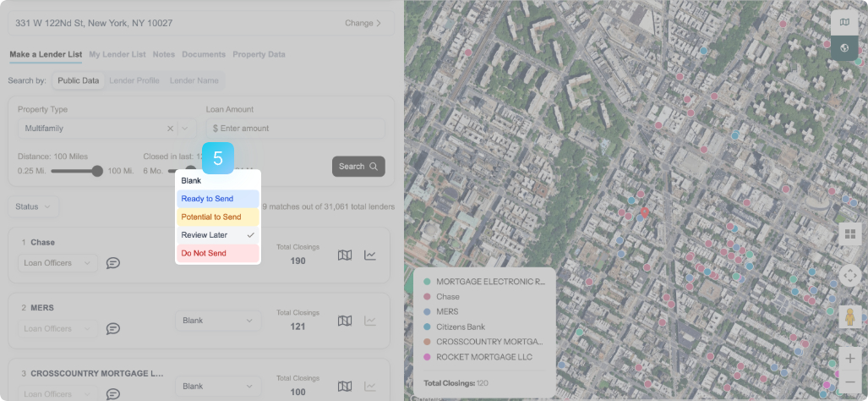This screenshot has width=868, height=401.
Task: Open Chase Loan Officers dropdown
Action: (57, 263)
